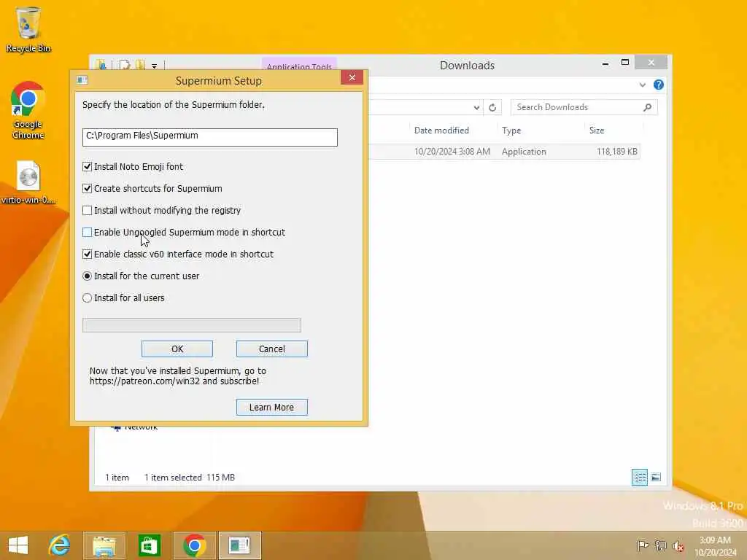The height and width of the screenshot is (560, 747).
Task: Select Install for the current user
Action: click(x=88, y=276)
